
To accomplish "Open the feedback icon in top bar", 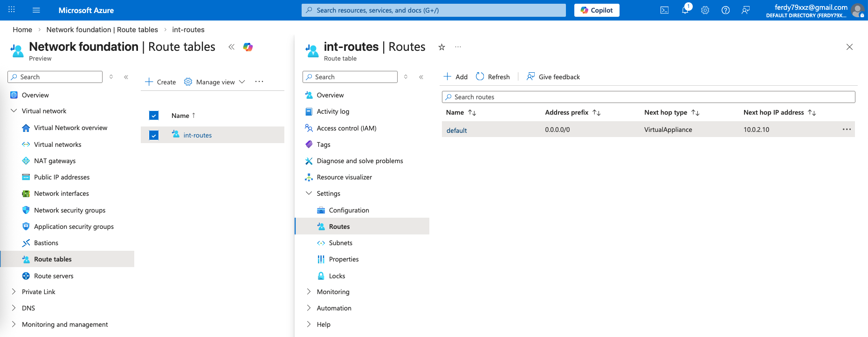I will point(745,10).
